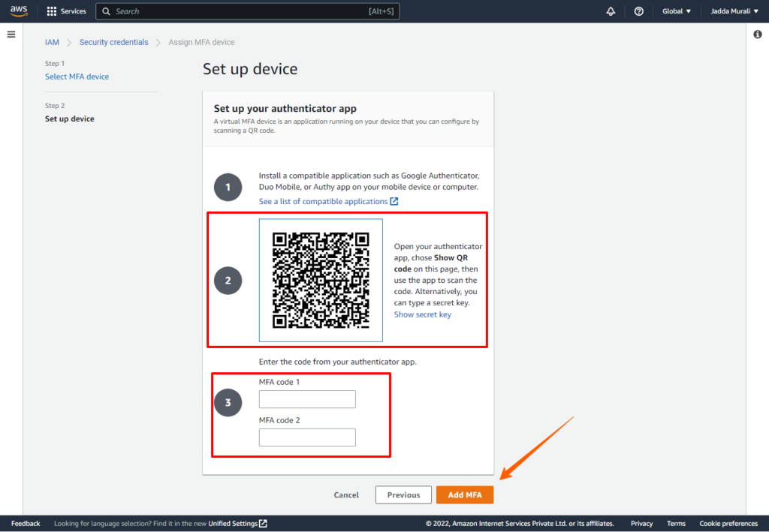Go to the AWS console home logo
Image resolution: width=769 pixels, height=532 pixels.
(19, 11)
